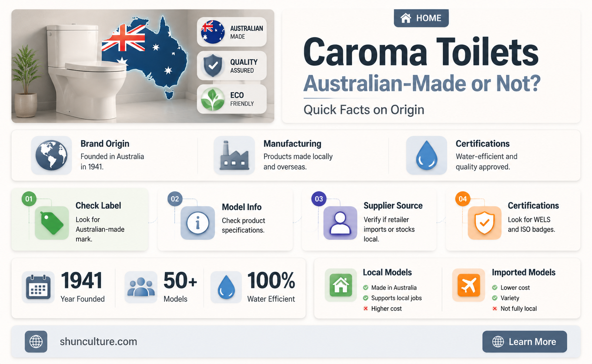This screenshot has width=592, height=364.
Task: Click the check mark beside Made in Australia
Action: coord(365,287)
